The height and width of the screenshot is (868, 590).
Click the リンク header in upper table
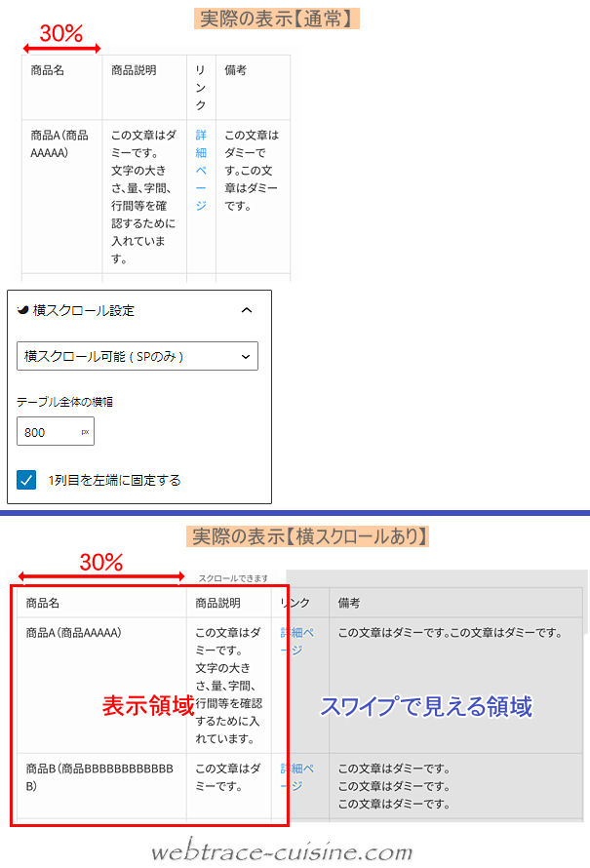pos(201,88)
